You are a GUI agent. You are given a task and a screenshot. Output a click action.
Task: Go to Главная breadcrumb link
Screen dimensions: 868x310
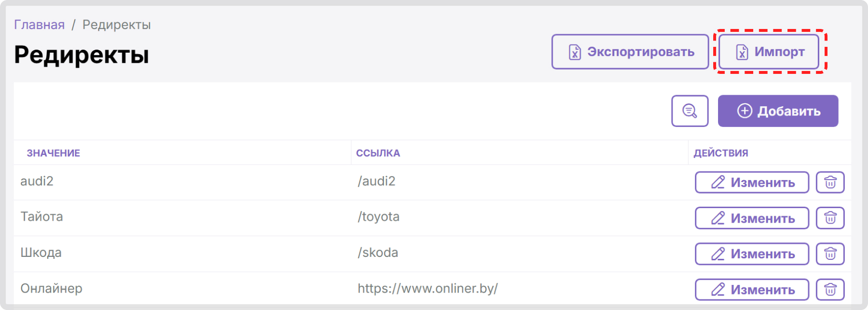pyautogui.click(x=39, y=25)
